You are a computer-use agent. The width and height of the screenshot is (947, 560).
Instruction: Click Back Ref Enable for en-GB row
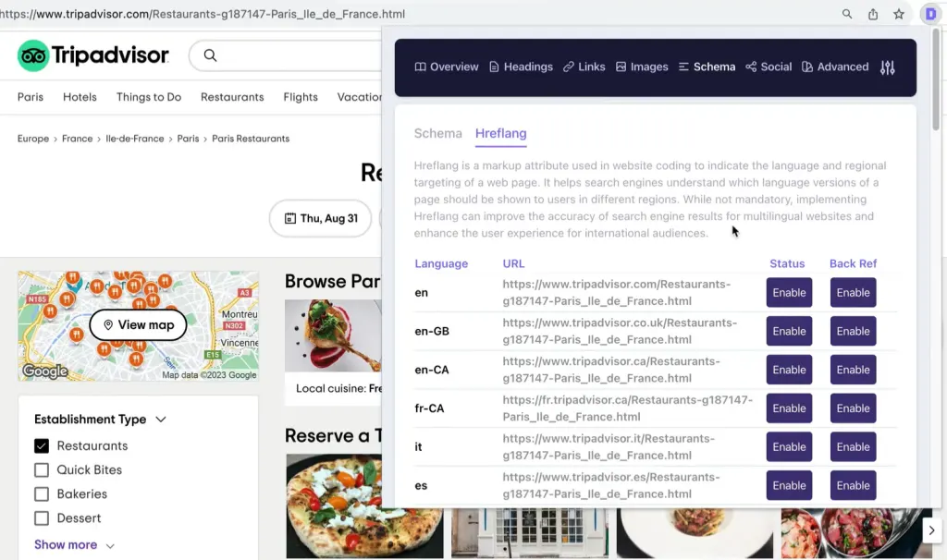853,332
